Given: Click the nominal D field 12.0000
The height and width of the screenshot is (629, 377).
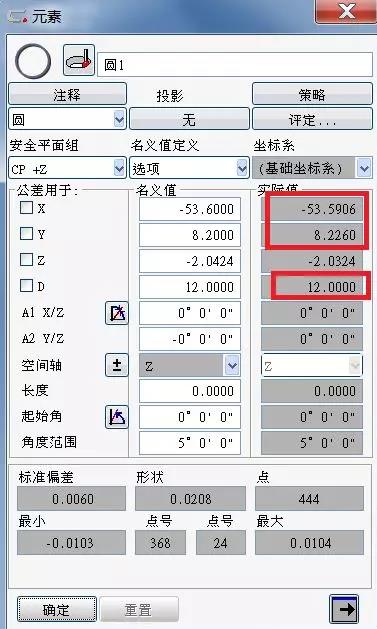Looking at the screenshot, I should coord(190,287).
